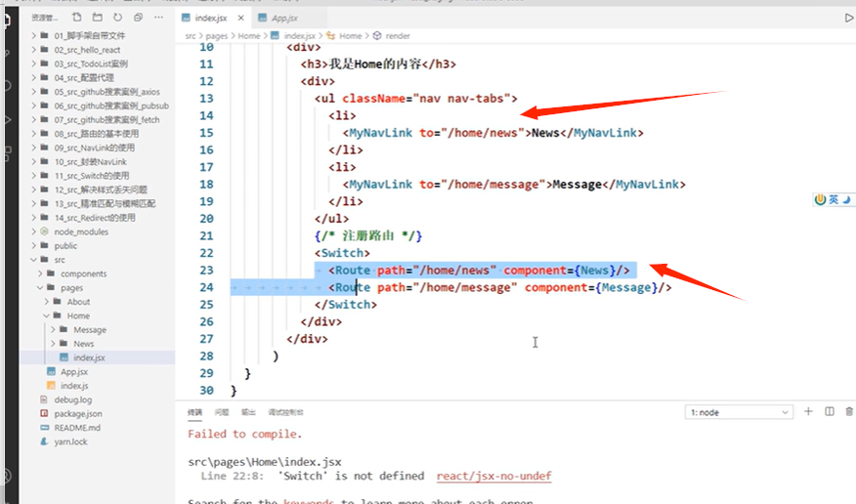Collapse the Home folder chevron

tap(47, 315)
